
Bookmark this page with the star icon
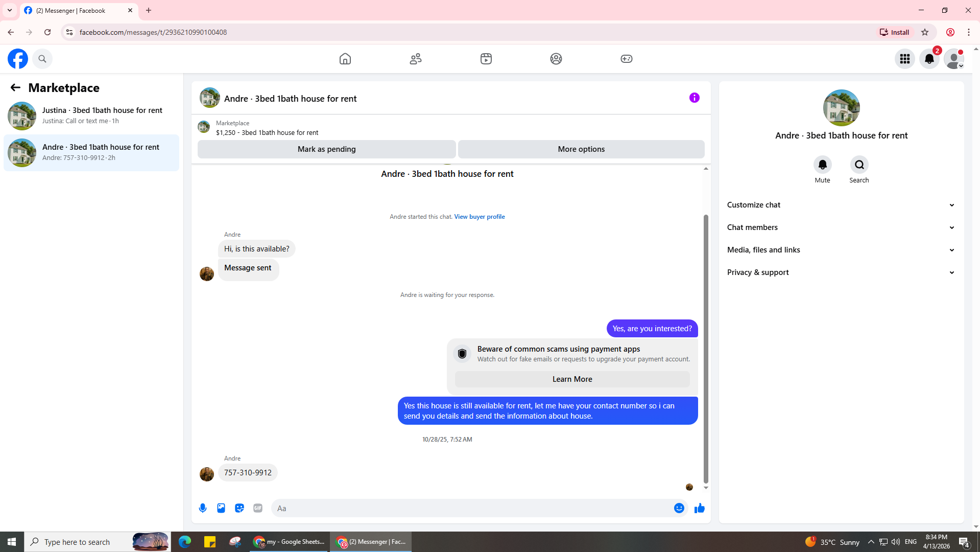(x=925, y=32)
